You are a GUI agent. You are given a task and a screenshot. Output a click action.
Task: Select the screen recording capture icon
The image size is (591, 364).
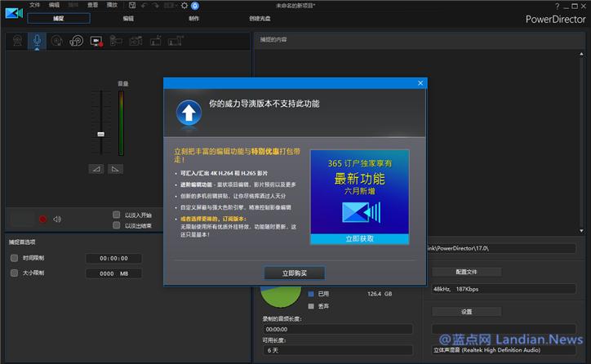click(x=96, y=41)
